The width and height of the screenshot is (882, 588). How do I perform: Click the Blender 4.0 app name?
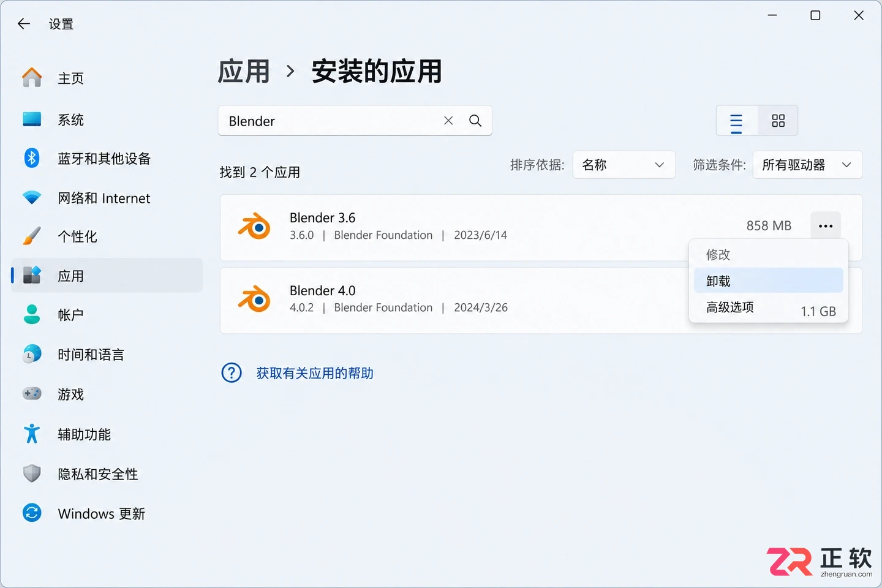[323, 290]
